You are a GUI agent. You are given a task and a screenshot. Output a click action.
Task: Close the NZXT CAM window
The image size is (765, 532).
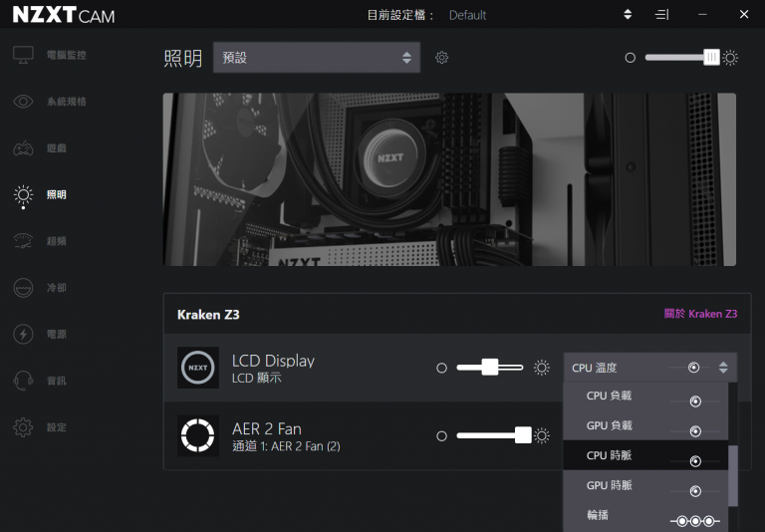(x=744, y=15)
